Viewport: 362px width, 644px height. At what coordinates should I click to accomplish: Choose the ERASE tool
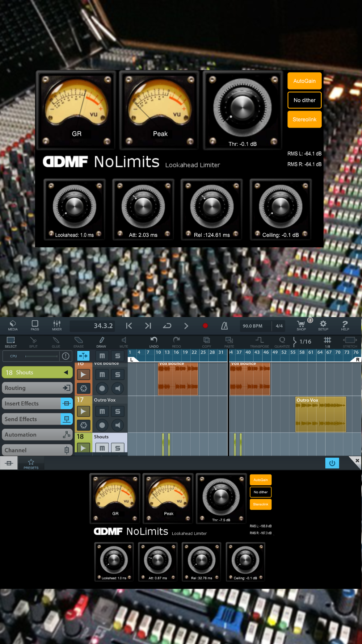click(79, 342)
